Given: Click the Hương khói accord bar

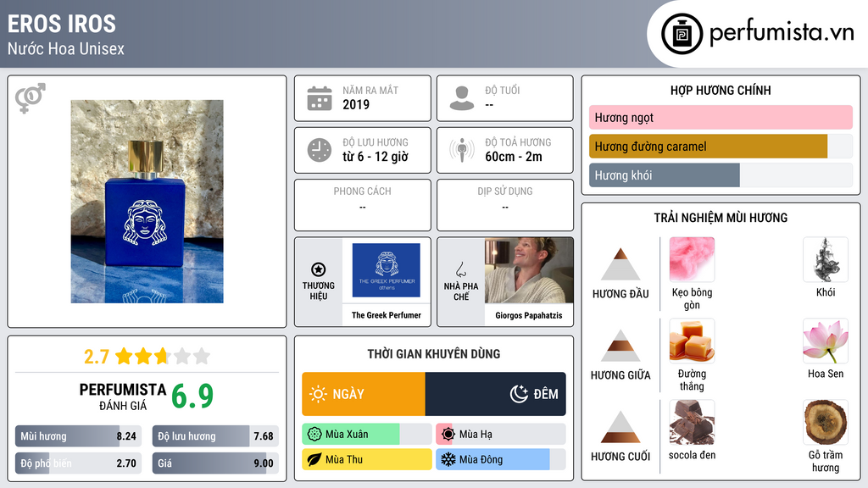Looking at the screenshot, I should [x=721, y=175].
